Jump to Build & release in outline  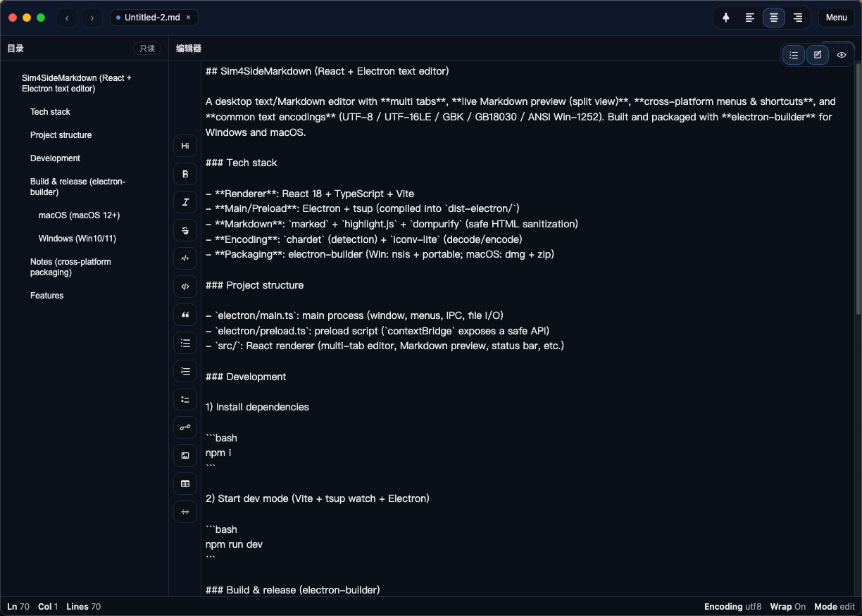coord(77,187)
